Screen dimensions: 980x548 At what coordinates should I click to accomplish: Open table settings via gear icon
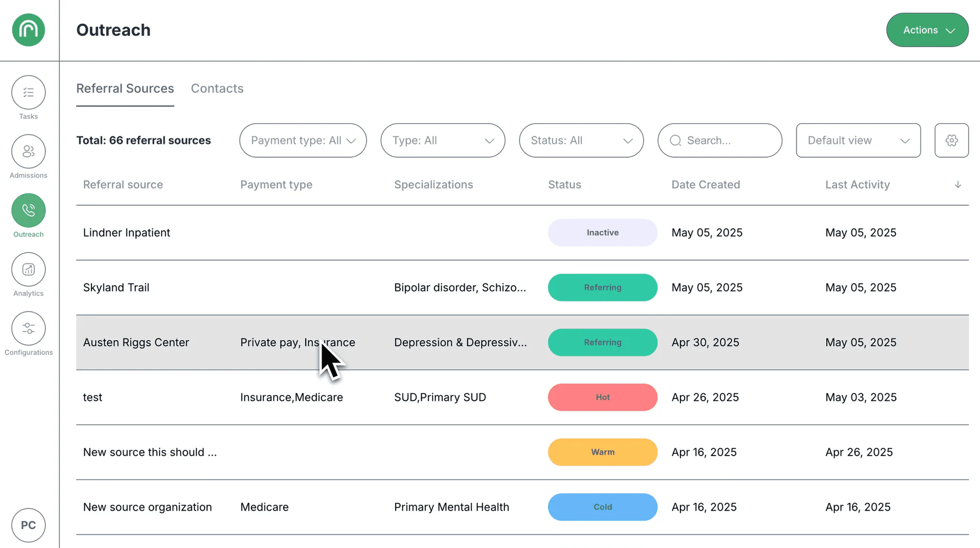951,140
